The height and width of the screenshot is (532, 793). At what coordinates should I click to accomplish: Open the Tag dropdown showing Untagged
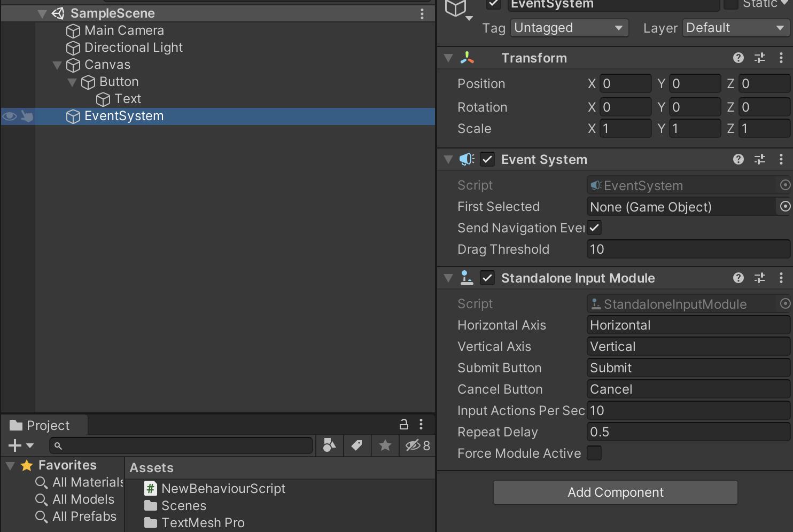click(569, 28)
